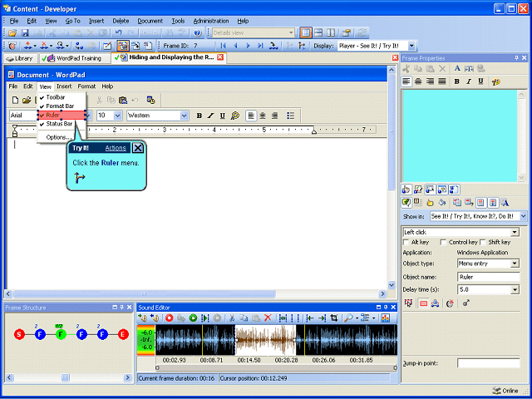
Task: Open the Go To menu
Action: (72, 21)
